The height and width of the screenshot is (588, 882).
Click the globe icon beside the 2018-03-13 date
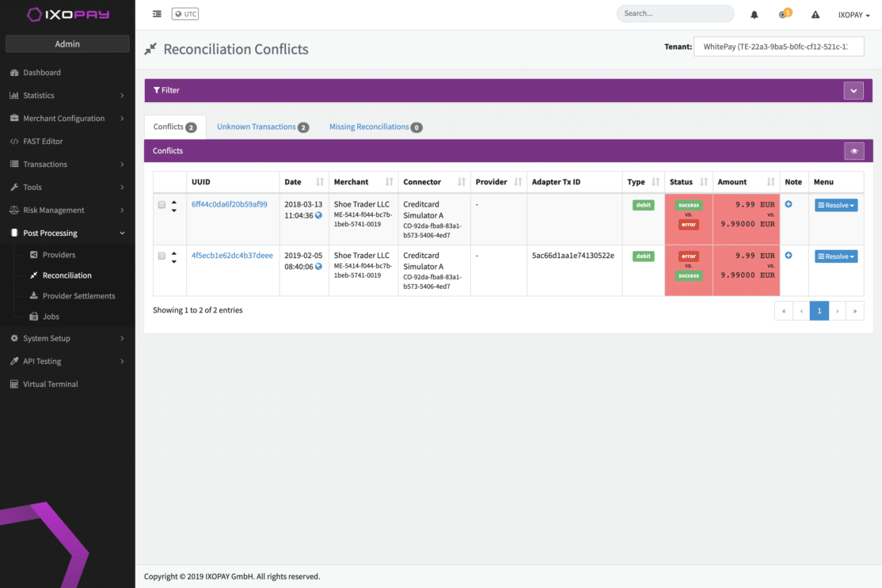click(x=318, y=215)
